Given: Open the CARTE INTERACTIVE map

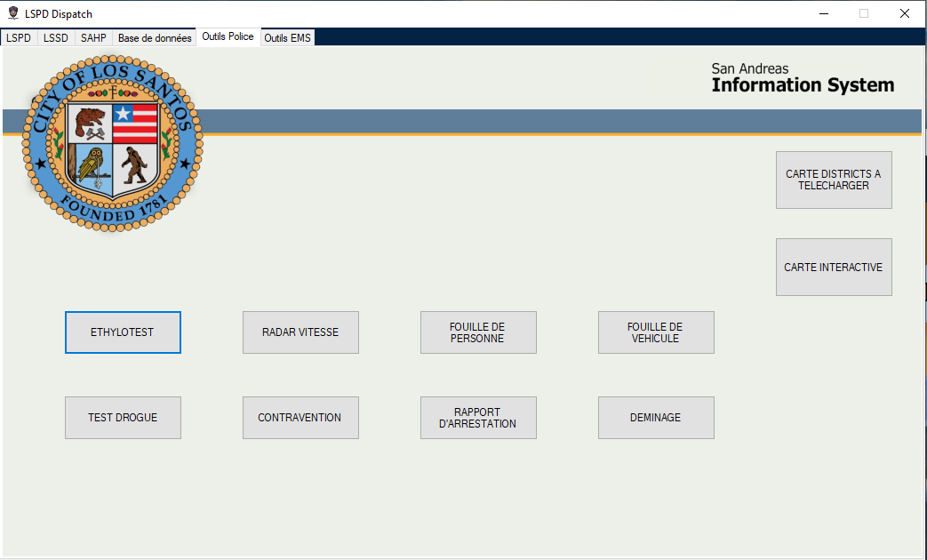Looking at the screenshot, I should (x=834, y=268).
